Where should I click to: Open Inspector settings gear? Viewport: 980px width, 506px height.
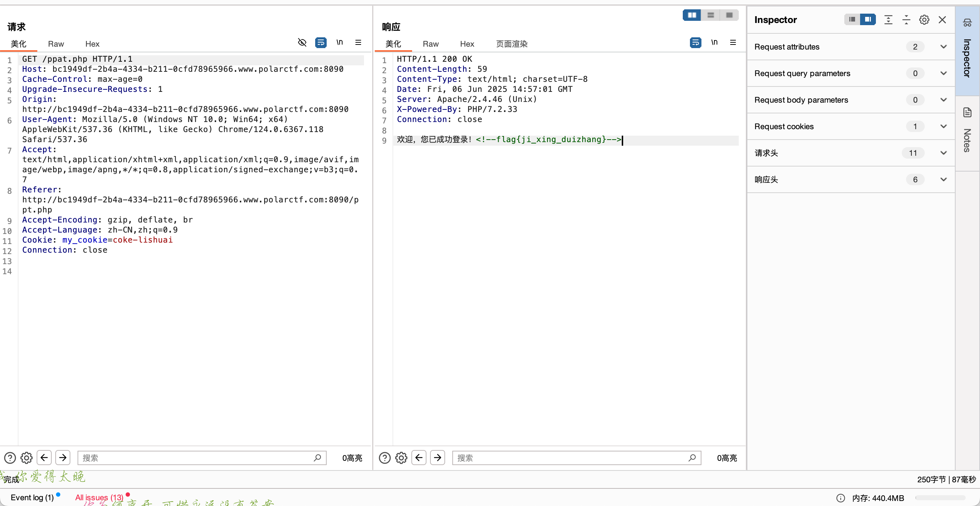(924, 20)
